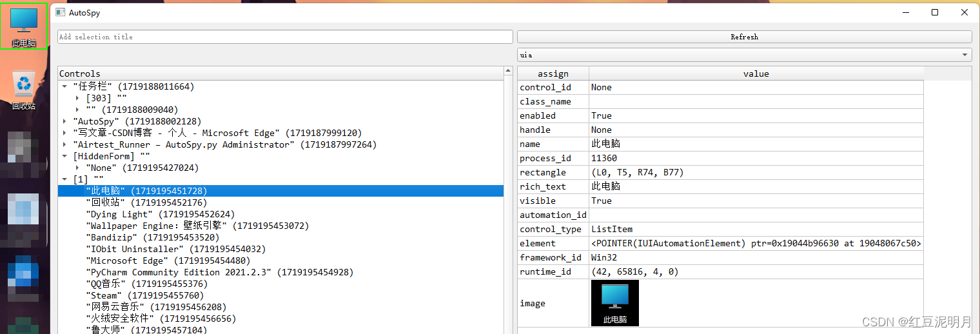Viewport: 980px width, 334px height.
Task: Expand the "AutoSpy" tree node
Action: pos(65,121)
